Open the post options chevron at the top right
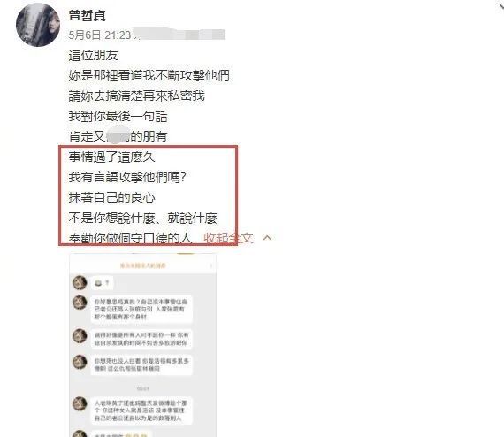Screen dimensions: 504x437 click(x=500, y=6)
